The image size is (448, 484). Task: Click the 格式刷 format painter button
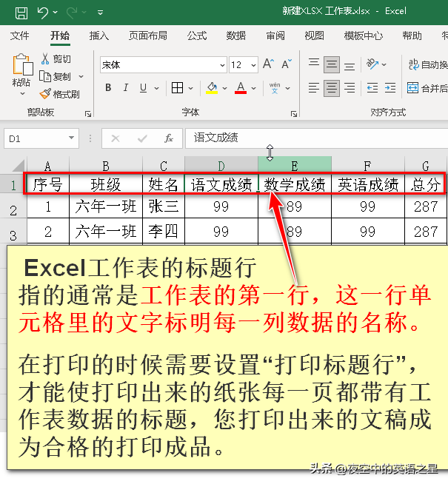tap(59, 94)
